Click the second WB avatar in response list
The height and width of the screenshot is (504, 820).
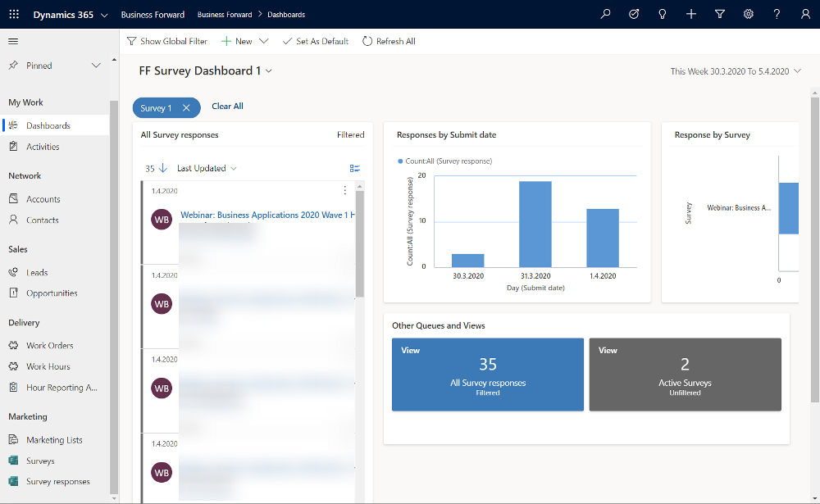162,304
